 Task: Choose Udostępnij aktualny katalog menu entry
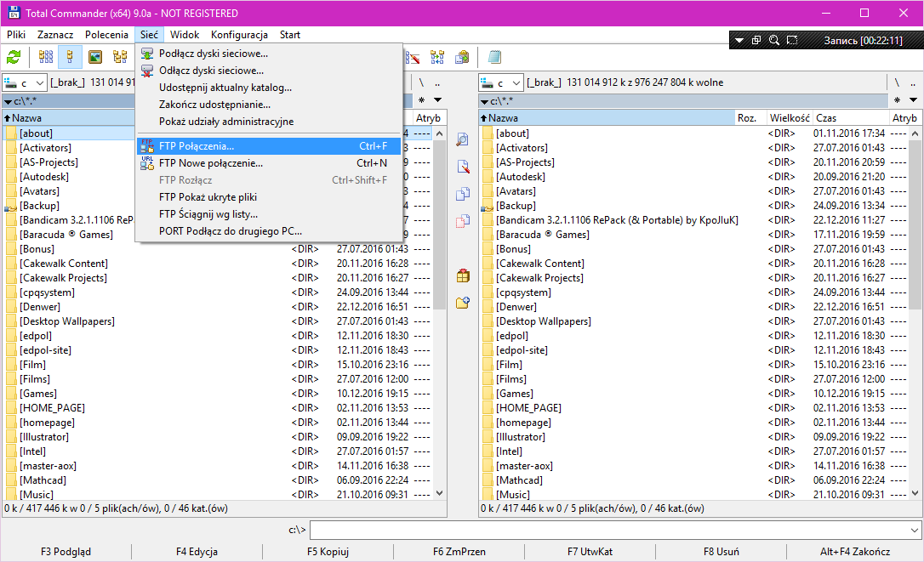(269, 88)
